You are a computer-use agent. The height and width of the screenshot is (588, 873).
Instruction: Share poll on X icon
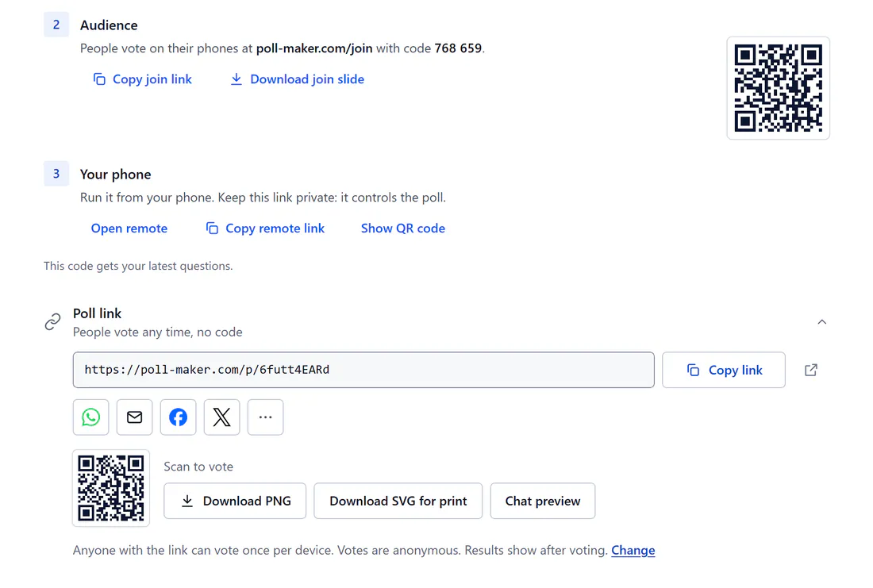(x=221, y=417)
